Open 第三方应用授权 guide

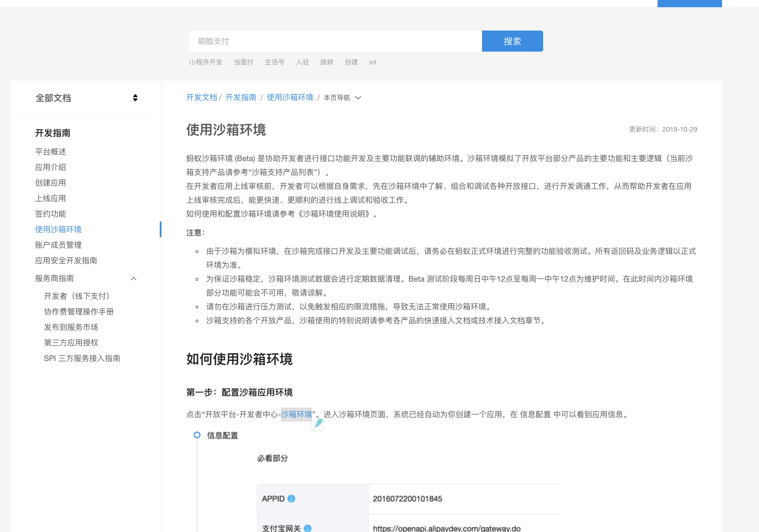71,343
